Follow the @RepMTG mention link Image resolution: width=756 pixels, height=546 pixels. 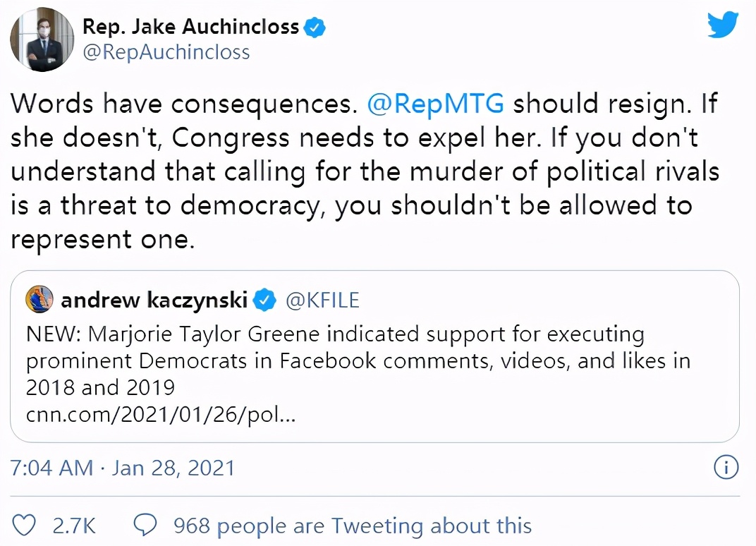coord(435,104)
